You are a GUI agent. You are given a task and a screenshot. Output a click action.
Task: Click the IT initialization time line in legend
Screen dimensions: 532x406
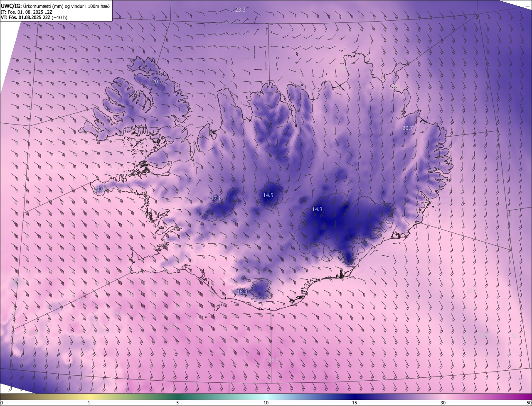point(26,12)
